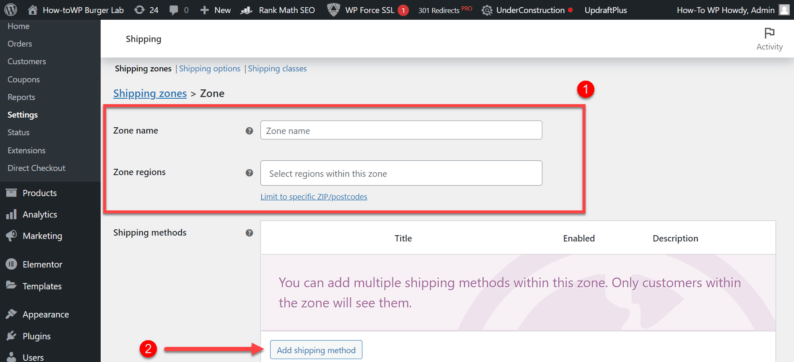Click the updates icon showing 24
This screenshot has width=794, height=362.
pos(139,10)
